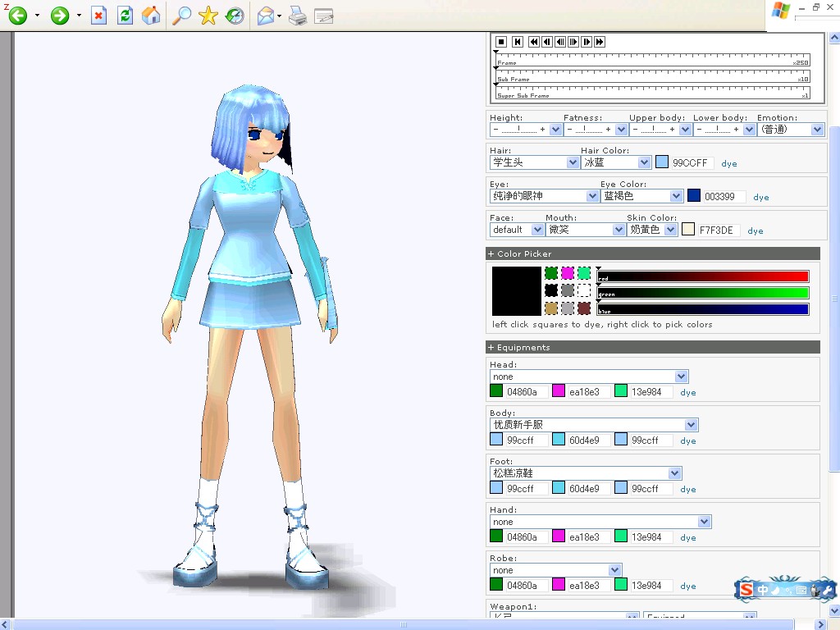Screen dimensions: 840x630
Task: Select the magenta square in Color Picker
Action: pyautogui.click(x=568, y=273)
